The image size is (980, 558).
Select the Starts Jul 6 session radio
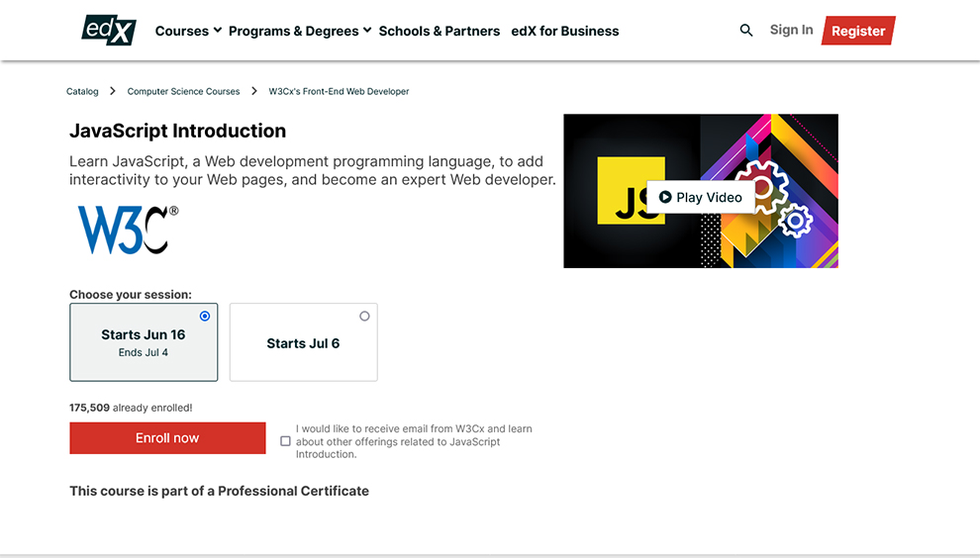(x=364, y=317)
